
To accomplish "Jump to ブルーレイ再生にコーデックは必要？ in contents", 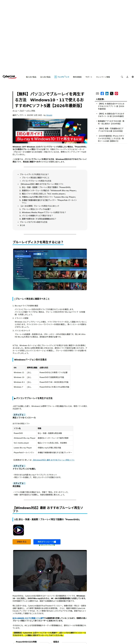I will pos(36,209).
